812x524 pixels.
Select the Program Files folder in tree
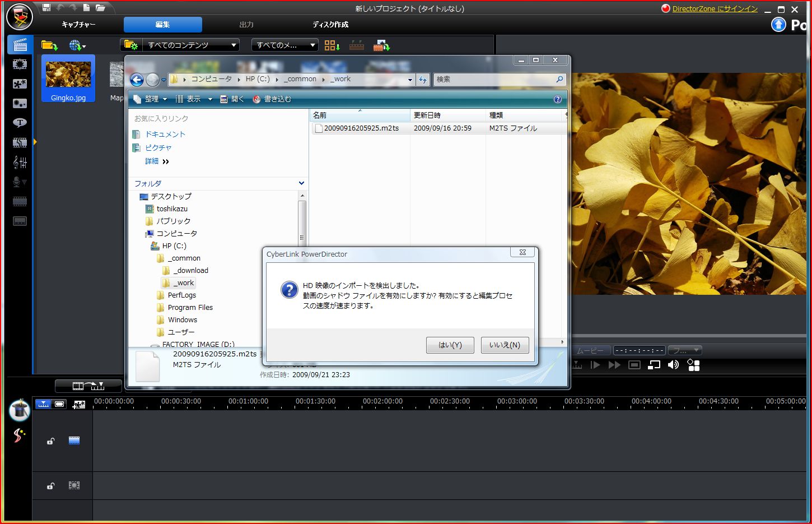pos(190,308)
